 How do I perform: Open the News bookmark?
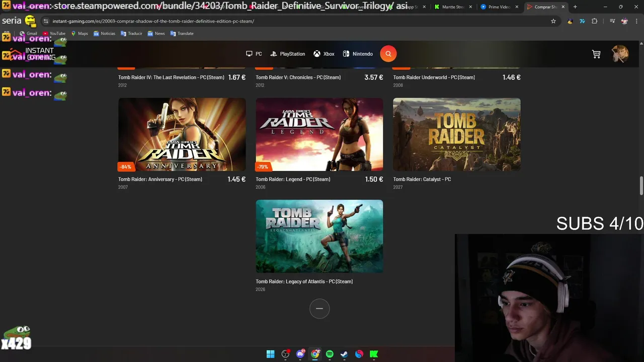tap(156, 34)
